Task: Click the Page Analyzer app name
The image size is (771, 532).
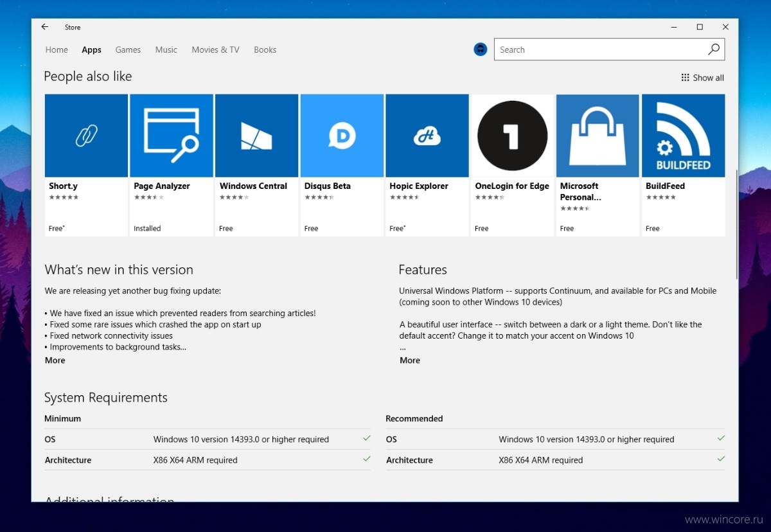Action: tap(162, 186)
